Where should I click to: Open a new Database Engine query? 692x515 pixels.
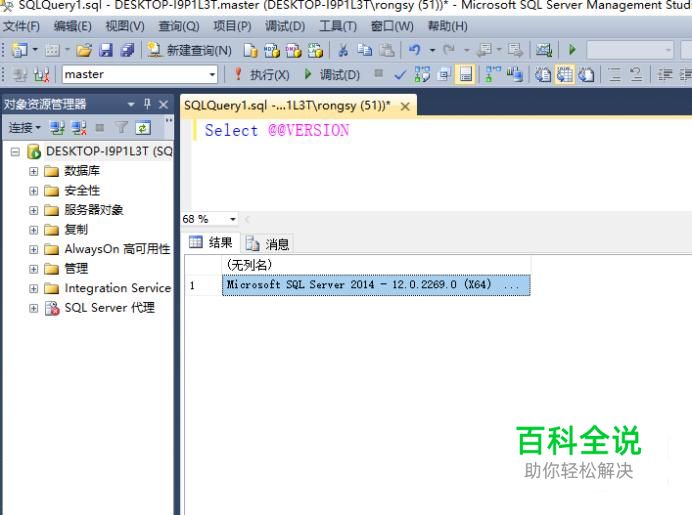[x=250, y=50]
